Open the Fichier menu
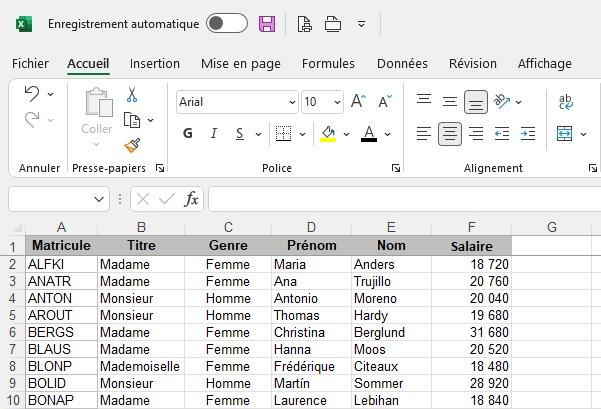 [x=30, y=63]
